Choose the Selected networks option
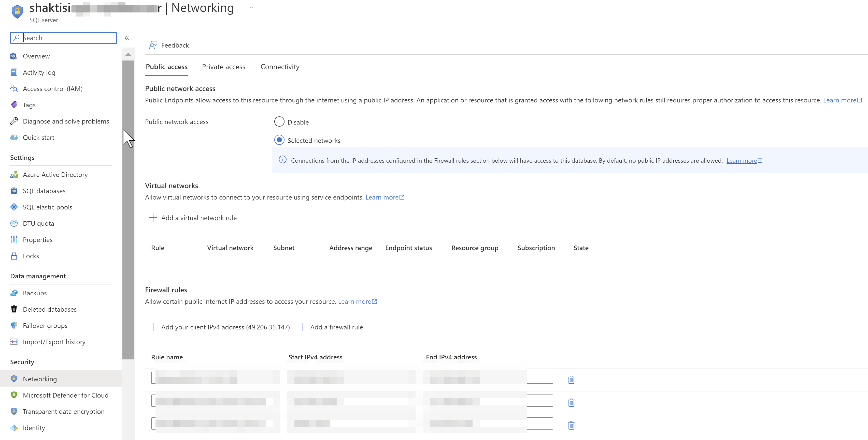 coord(279,140)
